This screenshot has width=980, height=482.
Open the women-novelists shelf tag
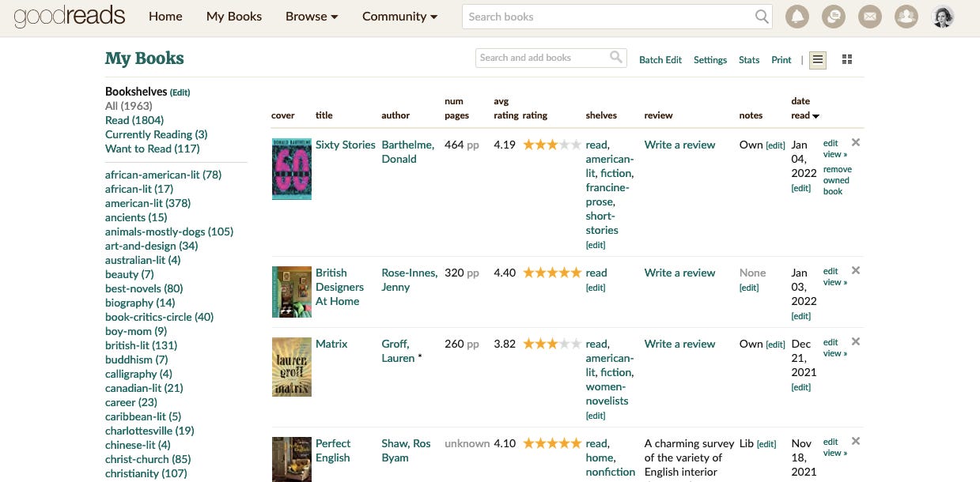(607, 394)
